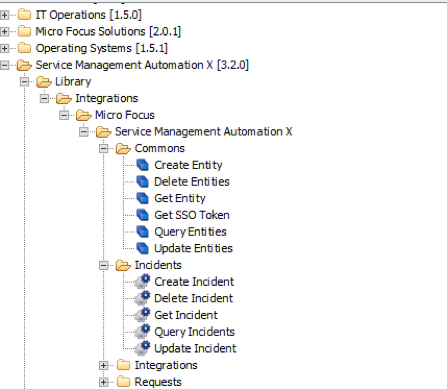This screenshot has width=447, height=389.
Task: Click the Delete Entities operation icon
Action: pos(143,182)
